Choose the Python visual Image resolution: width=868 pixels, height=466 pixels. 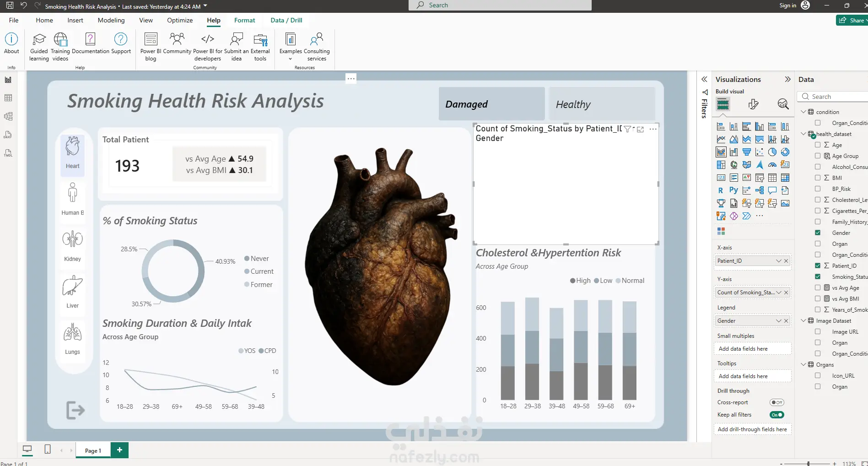coord(733,190)
